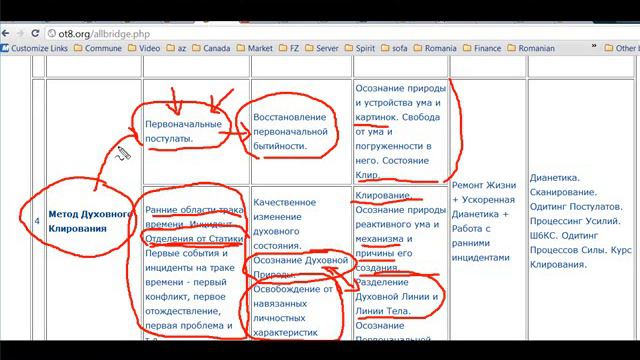
Task: Open the Romania bookmarks folder
Action: click(x=435, y=48)
